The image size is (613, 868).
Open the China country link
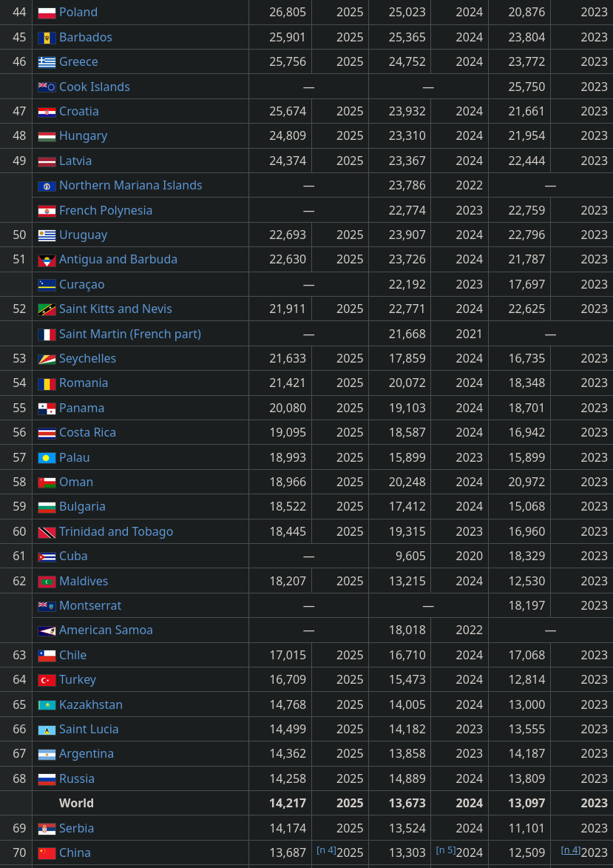(x=75, y=853)
